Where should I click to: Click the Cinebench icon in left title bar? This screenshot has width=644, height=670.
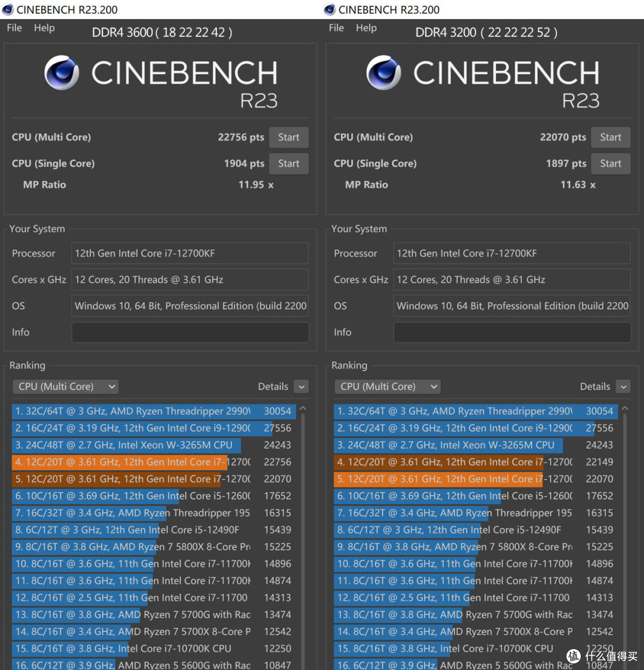[7, 10]
